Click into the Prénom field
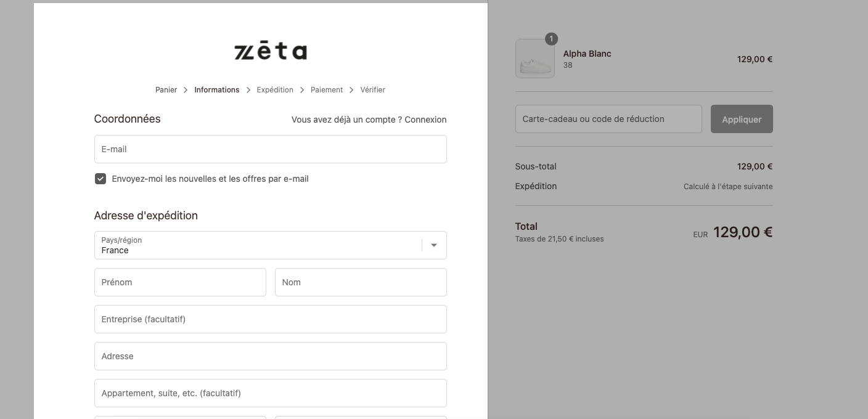This screenshot has height=419, width=868. (180, 282)
